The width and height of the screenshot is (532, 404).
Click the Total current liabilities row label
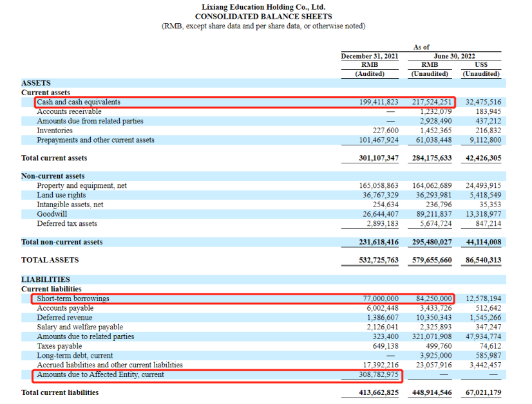[x=60, y=392]
